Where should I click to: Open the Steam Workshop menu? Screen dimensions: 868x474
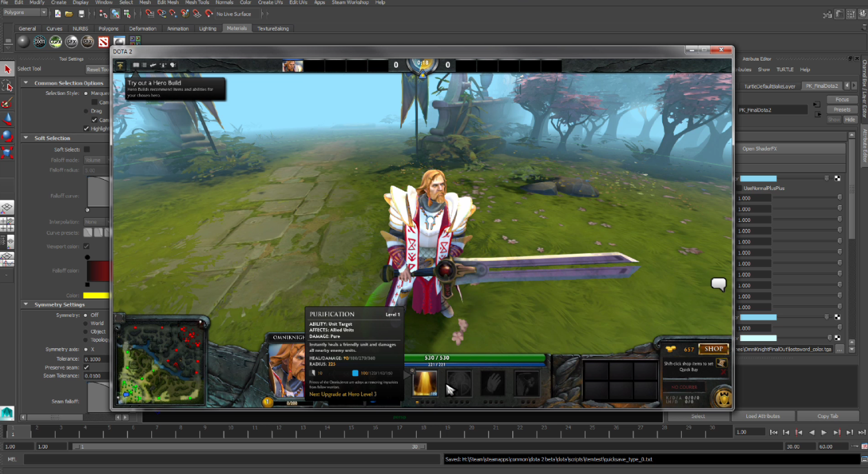point(350,2)
